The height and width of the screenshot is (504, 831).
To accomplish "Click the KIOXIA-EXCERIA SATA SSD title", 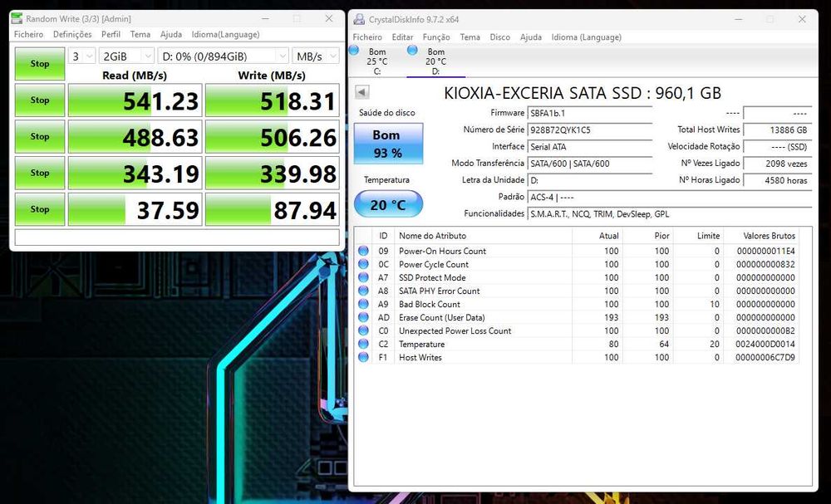I will (583, 93).
